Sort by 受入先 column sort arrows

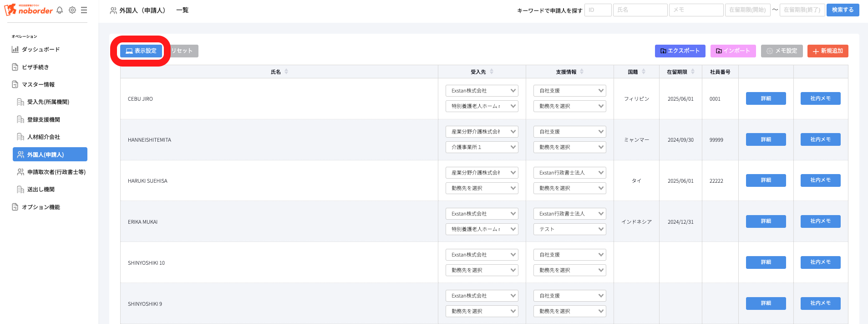click(x=492, y=72)
